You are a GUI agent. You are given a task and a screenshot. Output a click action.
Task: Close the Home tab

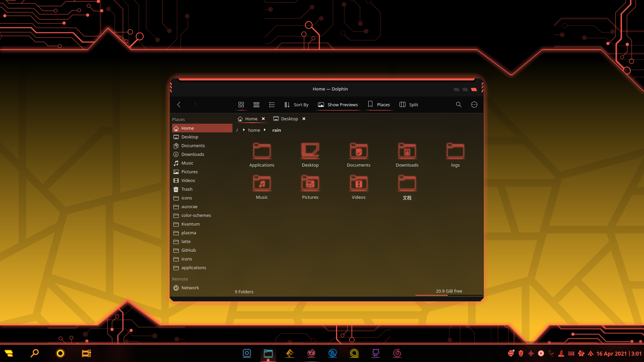click(264, 119)
